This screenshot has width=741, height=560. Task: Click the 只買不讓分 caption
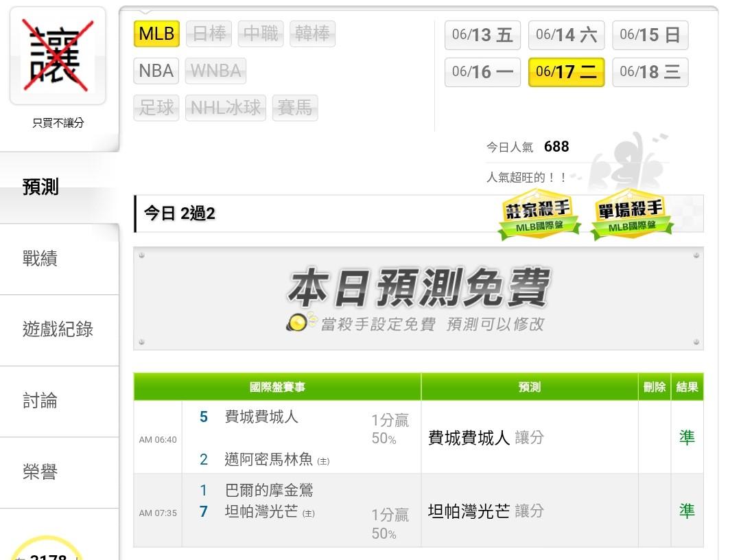pos(58,123)
